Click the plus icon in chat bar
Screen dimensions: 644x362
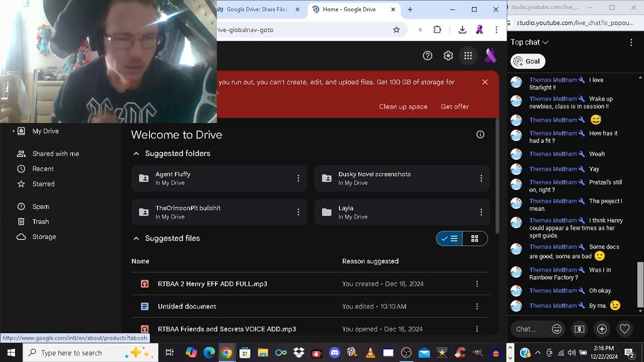(x=602, y=329)
